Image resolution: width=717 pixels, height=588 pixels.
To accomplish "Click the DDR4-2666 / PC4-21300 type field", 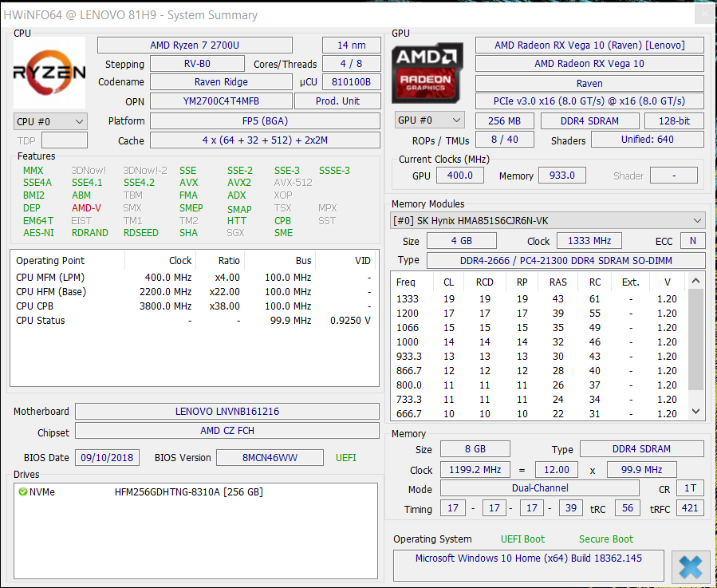I will pyautogui.click(x=566, y=261).
